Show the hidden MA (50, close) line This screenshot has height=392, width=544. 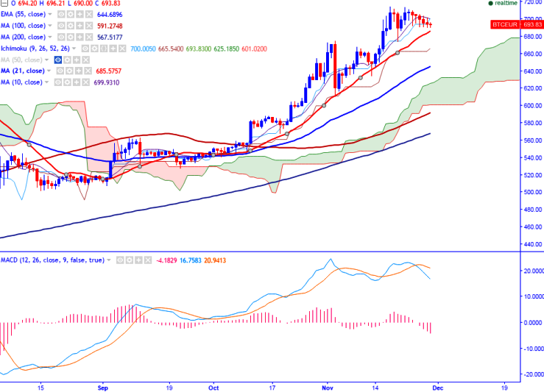coord(58,60)
